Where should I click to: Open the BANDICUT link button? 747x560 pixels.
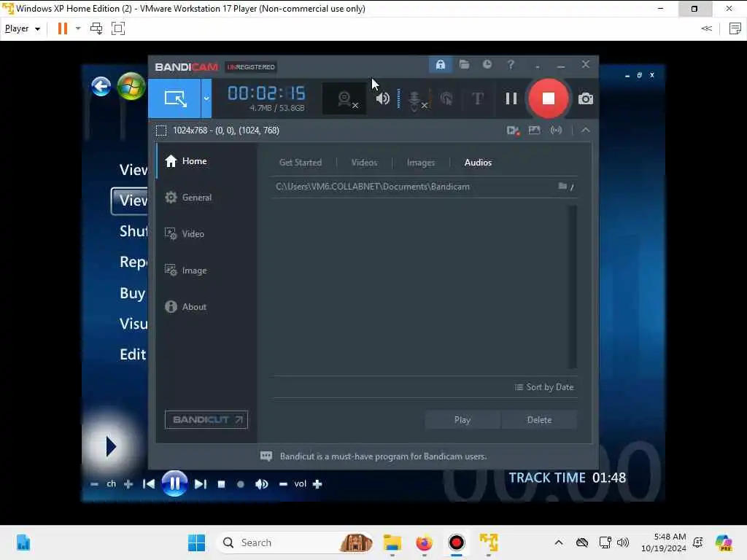[206, 419]
